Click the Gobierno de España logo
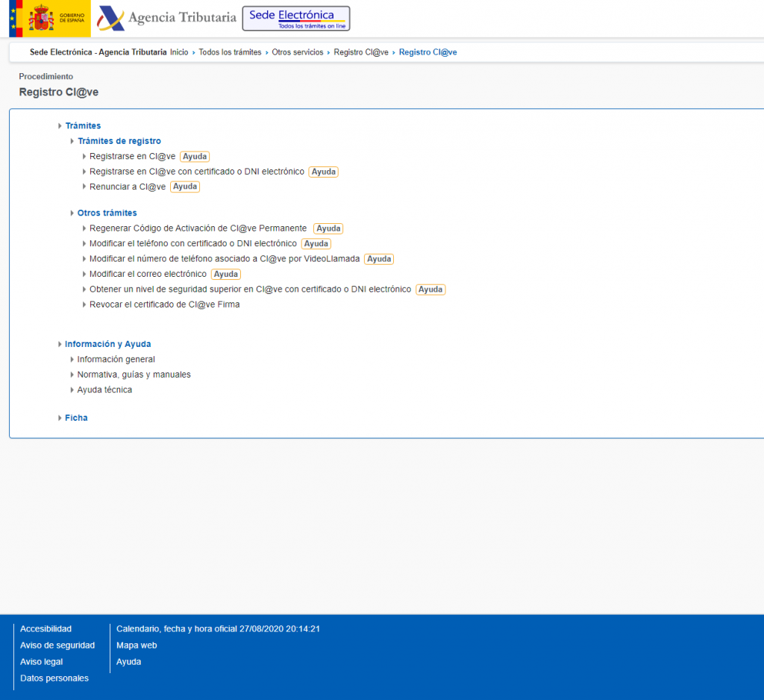This screenshot has height=700, width=764. pyautogui.click(x=50, y=19)
